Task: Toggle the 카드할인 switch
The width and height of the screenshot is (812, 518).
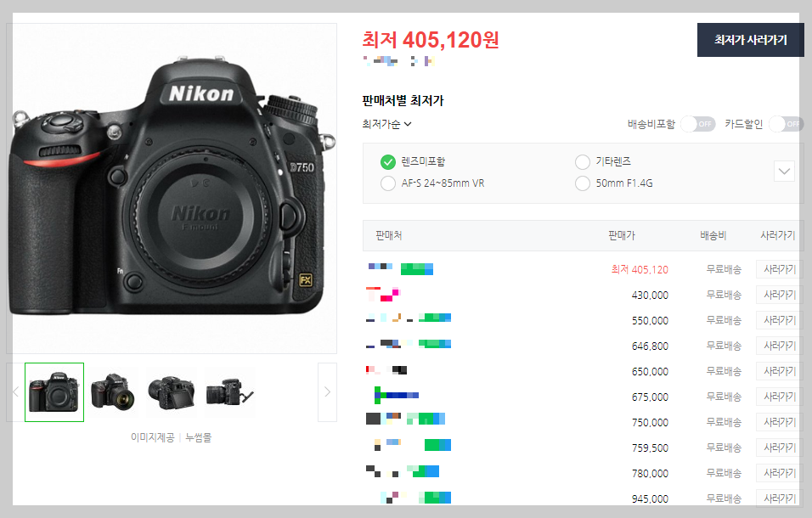Action: pos(787,124)
